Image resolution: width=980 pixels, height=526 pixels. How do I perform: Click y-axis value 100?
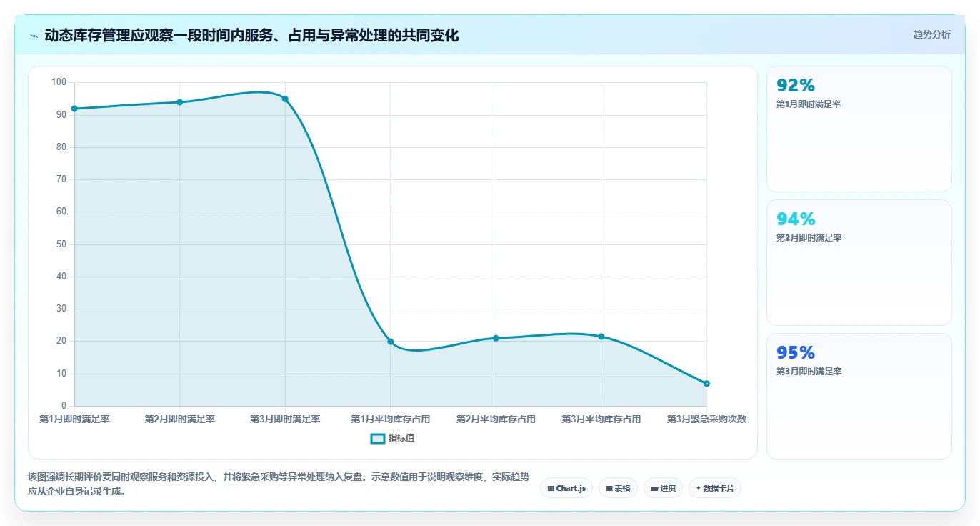(x=59, y=82)
